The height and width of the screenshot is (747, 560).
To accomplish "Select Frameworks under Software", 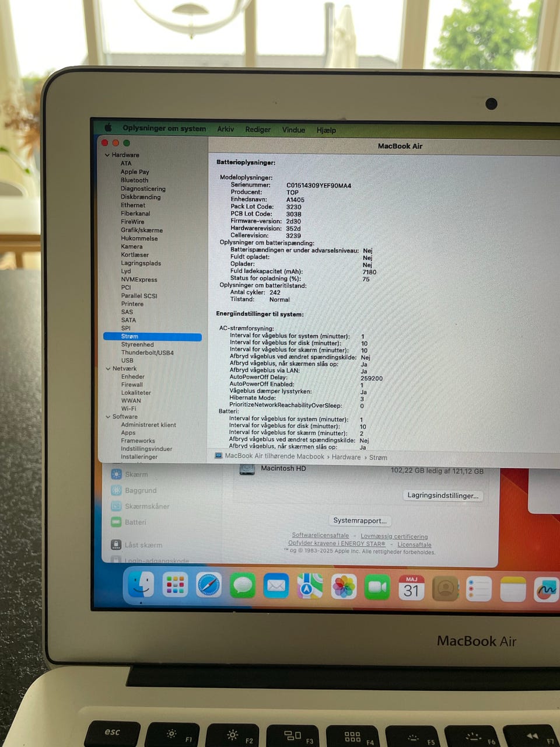I will (x=138, y=441).
